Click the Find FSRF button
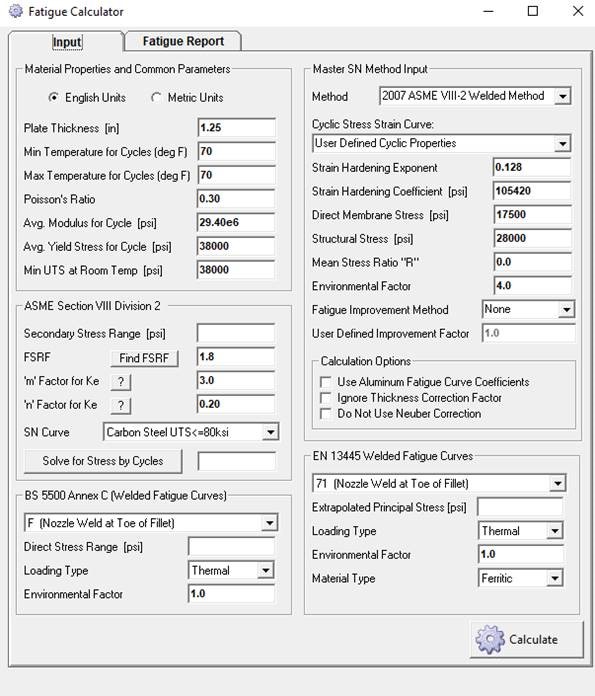595x696 pixels. point(144,358)
